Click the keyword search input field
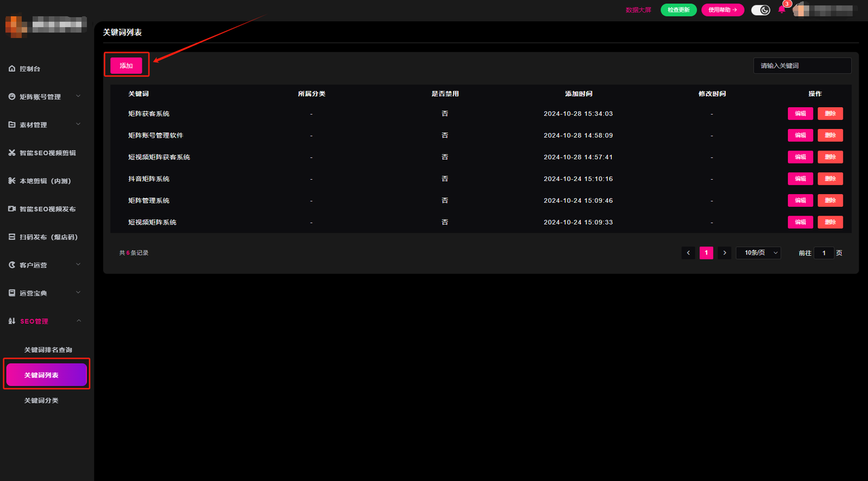868x481 pixels. [802, 66]
